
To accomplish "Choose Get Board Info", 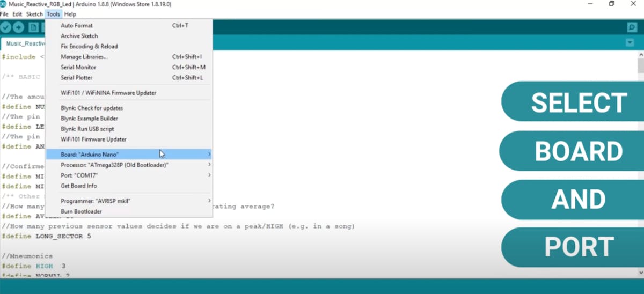I will (129, 186).
